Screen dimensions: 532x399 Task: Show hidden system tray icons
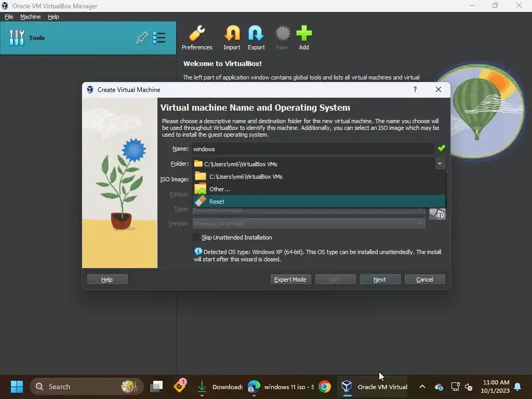[x=422, y=387]
